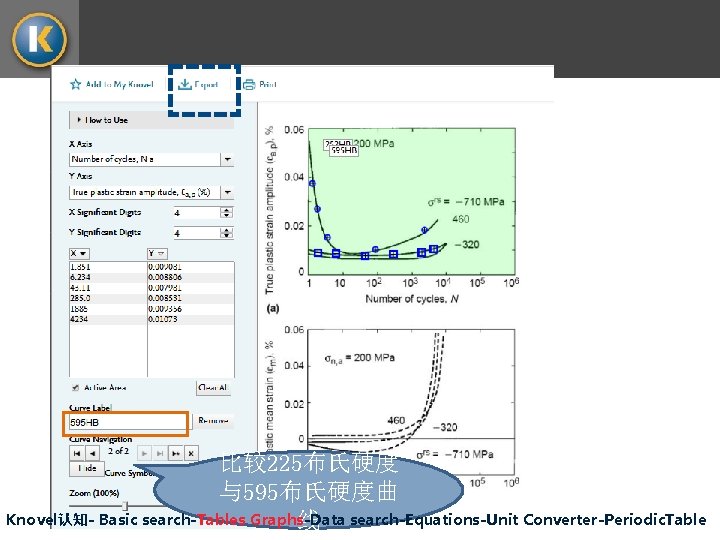Viewport: 720px width, 540px height.
Task: Toggle the Active Area checkbox
Action: (75, 388)
